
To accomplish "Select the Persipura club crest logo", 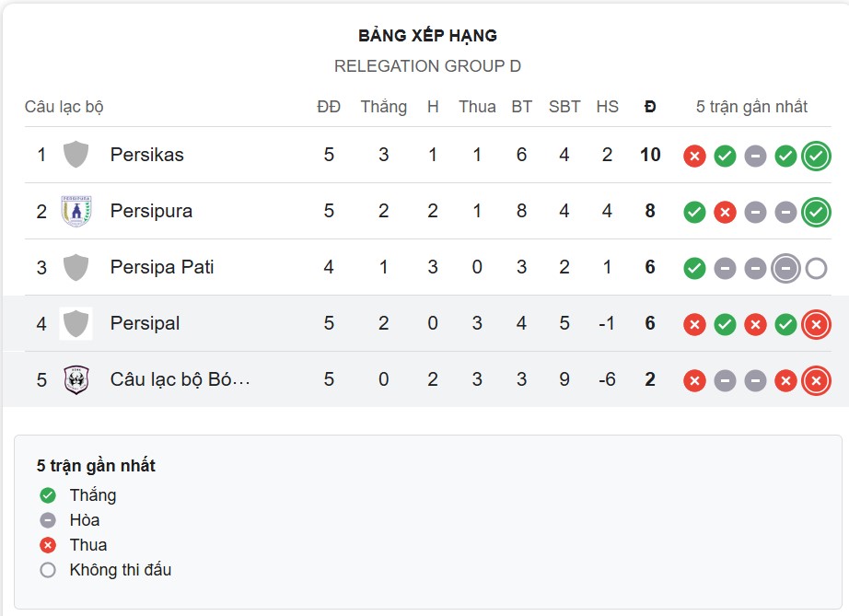I will (78, 210).
